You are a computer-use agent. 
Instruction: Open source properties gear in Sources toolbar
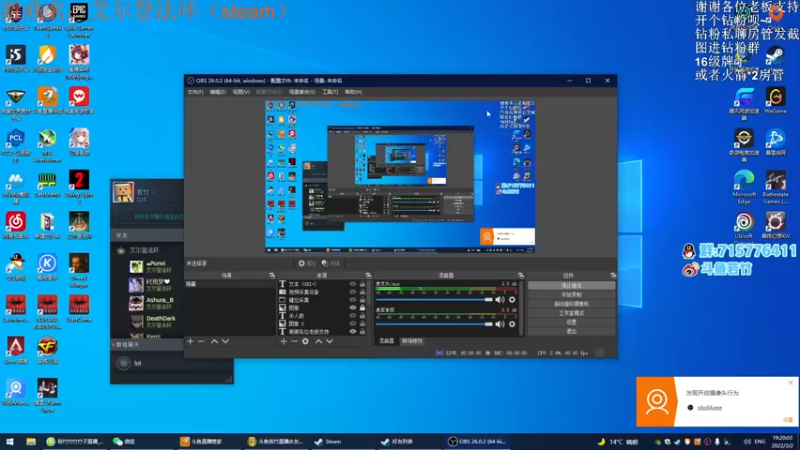pos(305,341)
